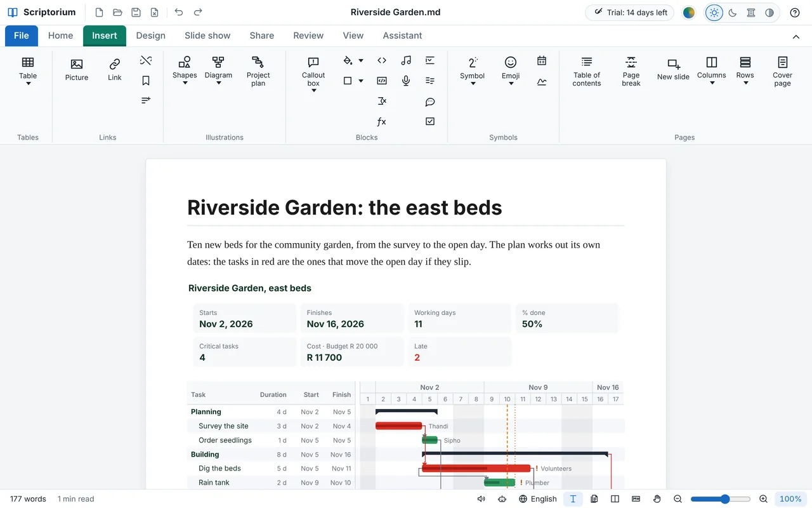The height and width of the screenshot is (508, 812).
Task: Switch to light theme sun toggle
Action: coord(714,13)
